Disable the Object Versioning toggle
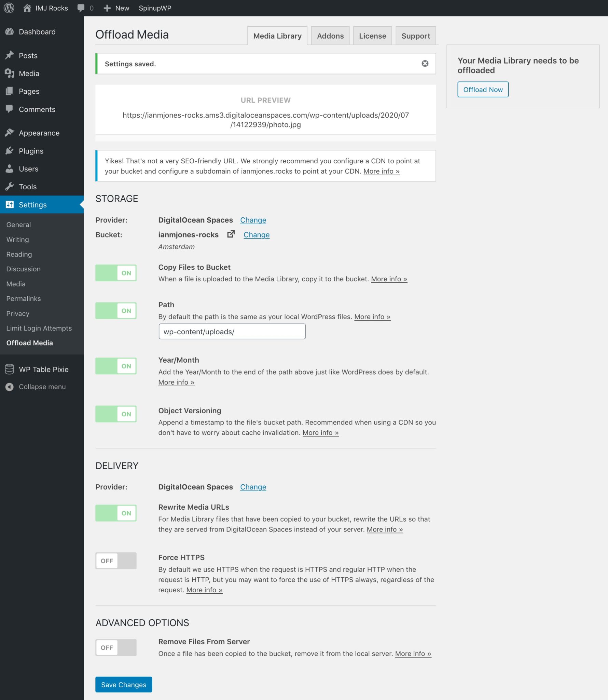 click(116, 414)
